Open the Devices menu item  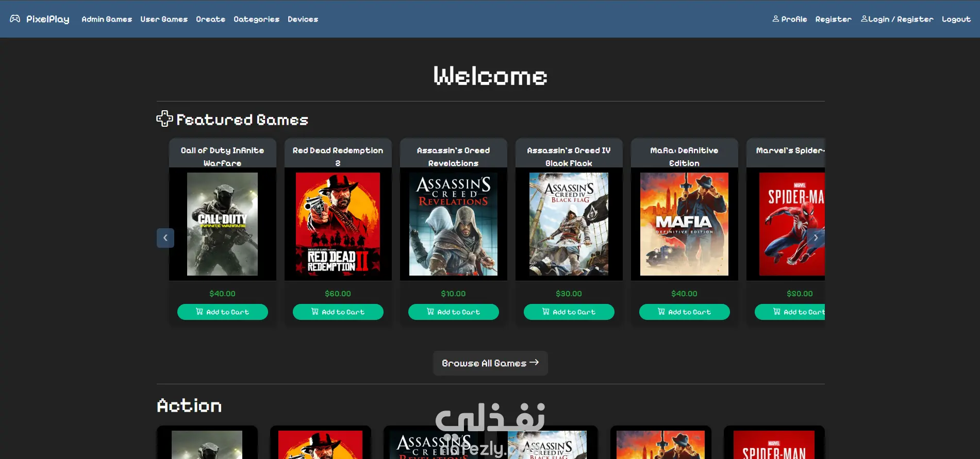(x=303, y=19)
